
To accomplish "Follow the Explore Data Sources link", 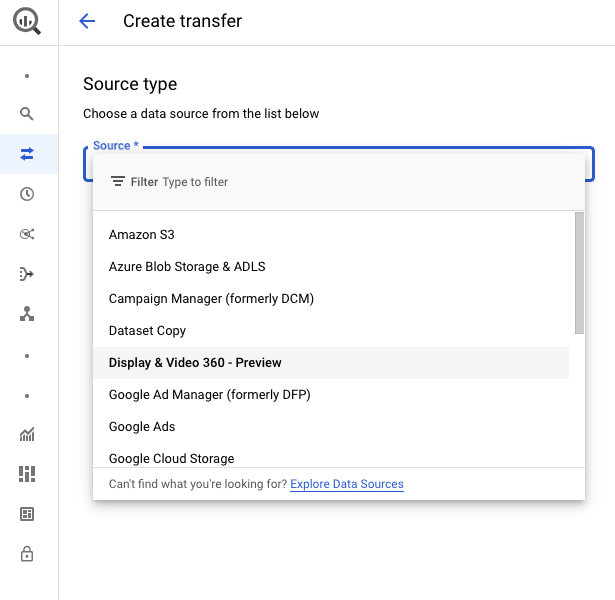I will pyautogui.click(x=347, y=484).
